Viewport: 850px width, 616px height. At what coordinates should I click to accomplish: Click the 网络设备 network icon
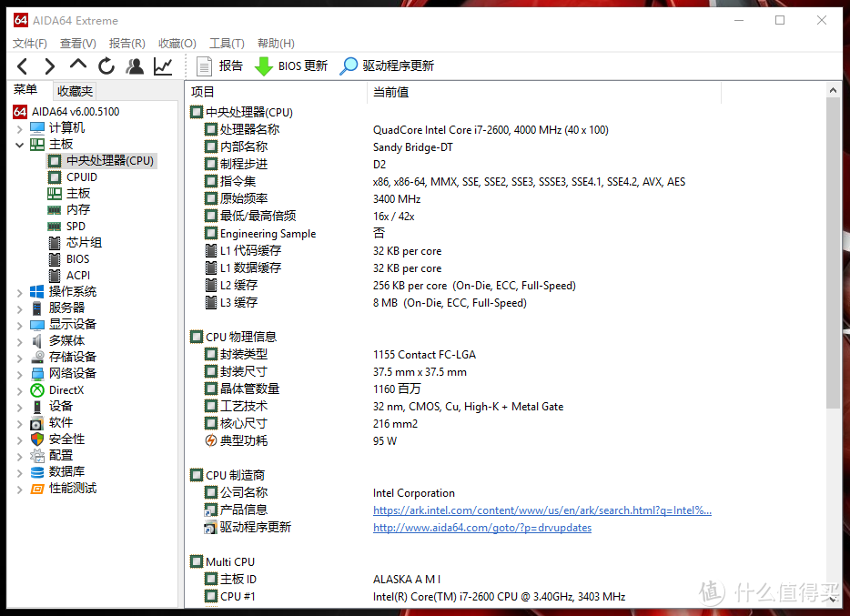pyautogui.click(x=37, y=374)
